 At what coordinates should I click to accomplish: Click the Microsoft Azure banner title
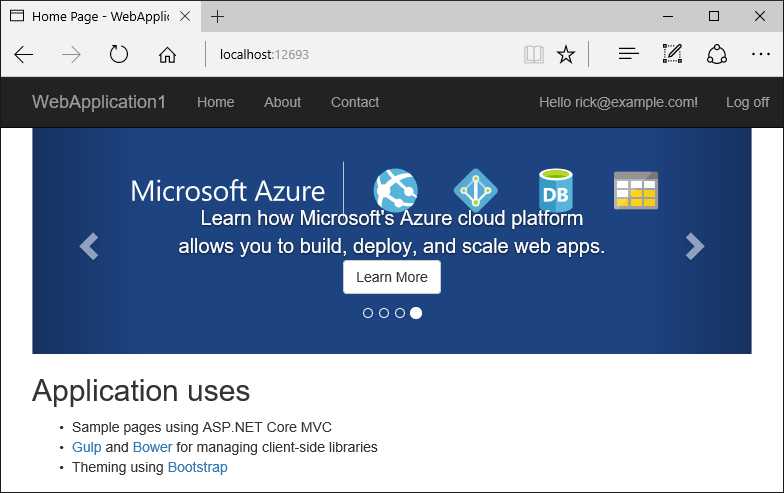(x=228, y=191)
